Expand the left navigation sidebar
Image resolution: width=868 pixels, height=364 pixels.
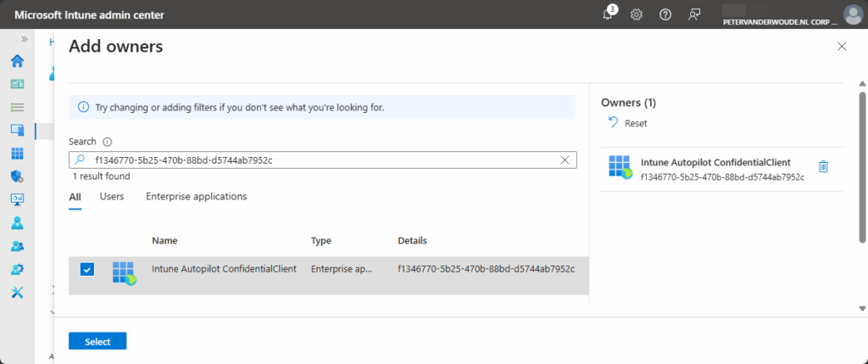tap(24, 39)
